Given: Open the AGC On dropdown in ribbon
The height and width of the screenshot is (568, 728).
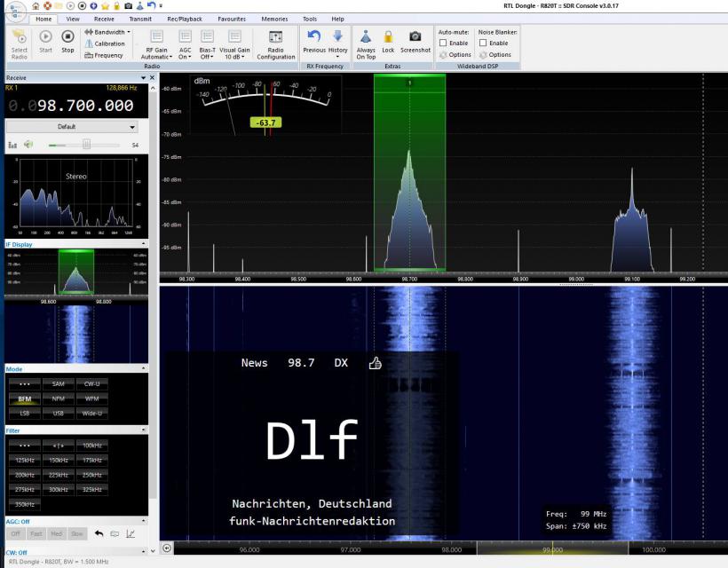Looking at the screenshot, I should tap(185, 44).
